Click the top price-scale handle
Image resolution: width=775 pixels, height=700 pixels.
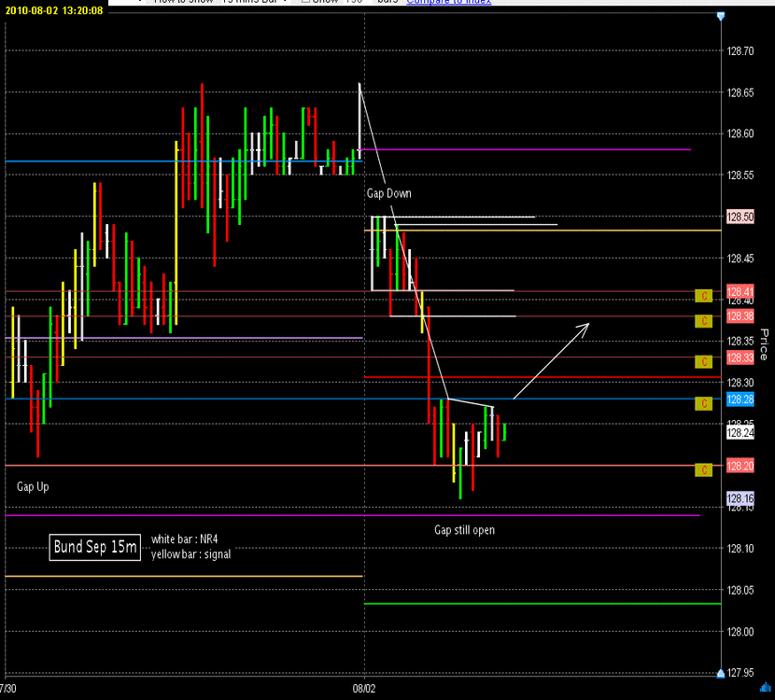(x=721, y=16)
